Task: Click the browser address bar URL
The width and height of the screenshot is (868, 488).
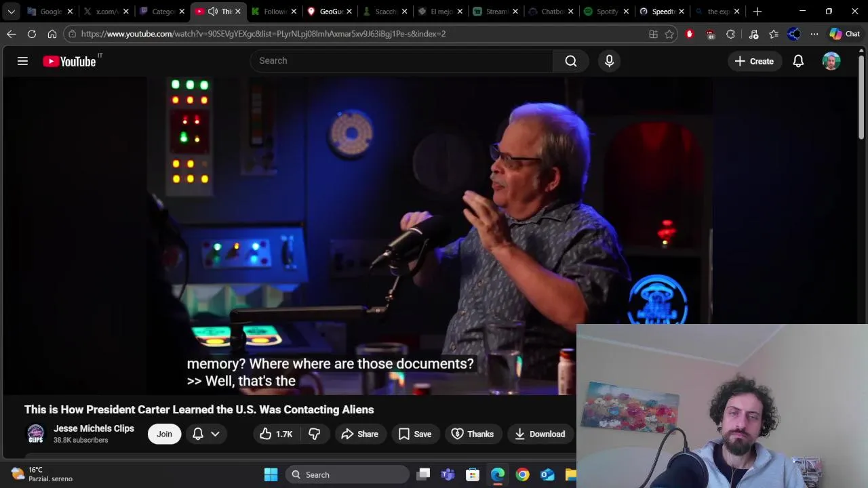Action: (263, 34)
